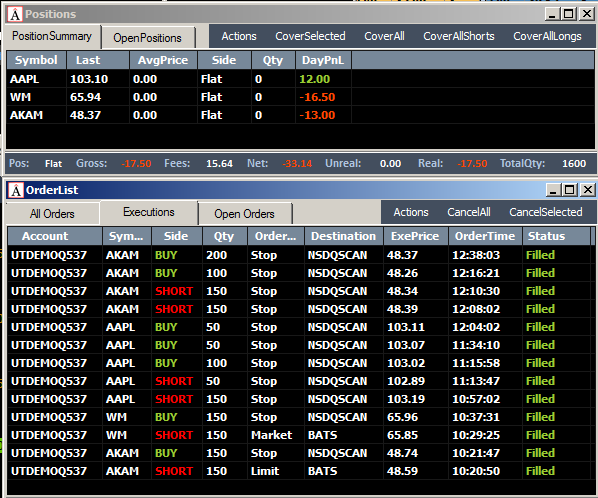Open the Actions menu in Positions
598x498 pixels.
[x=239, y=36]
